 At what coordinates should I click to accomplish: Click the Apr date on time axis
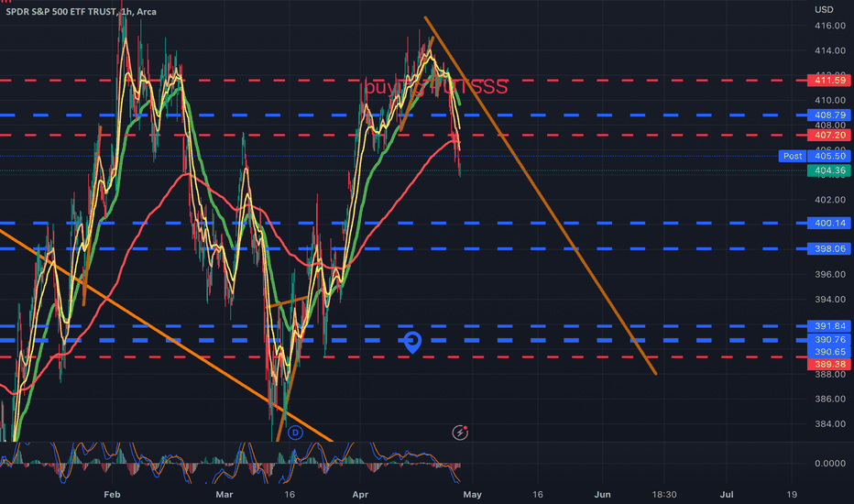pos(360,494)
